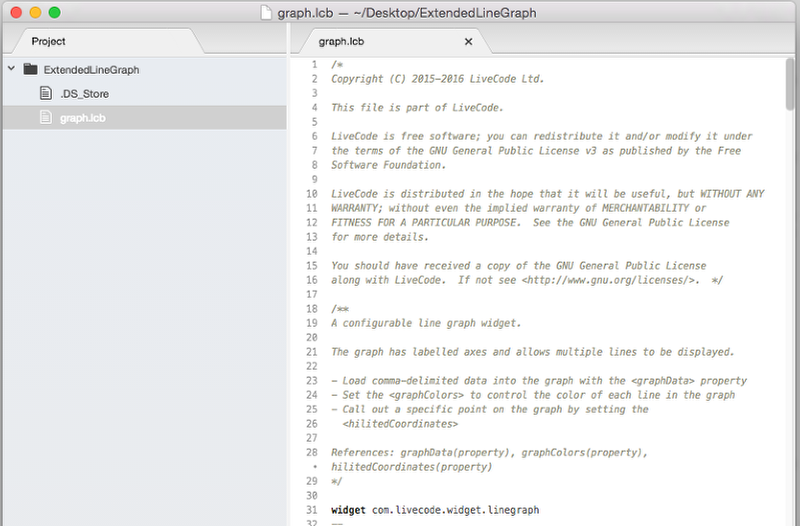Screen dimensions: 800x526
Task: Click the editor vertical scrollbar thumb
Action: 790,84
